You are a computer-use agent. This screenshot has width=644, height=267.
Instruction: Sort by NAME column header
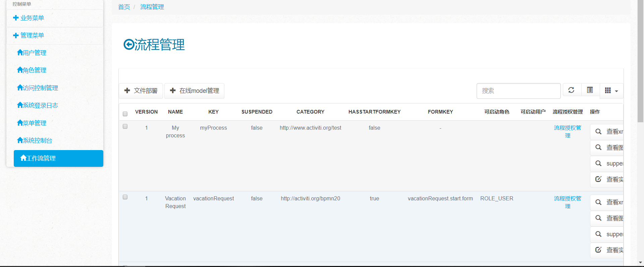tap(175, 112)
